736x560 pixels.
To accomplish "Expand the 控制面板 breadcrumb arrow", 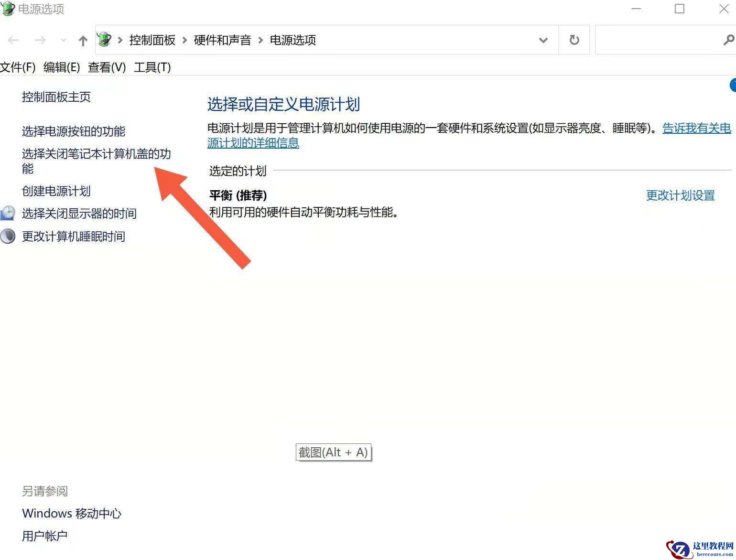I will pos(184,40).
